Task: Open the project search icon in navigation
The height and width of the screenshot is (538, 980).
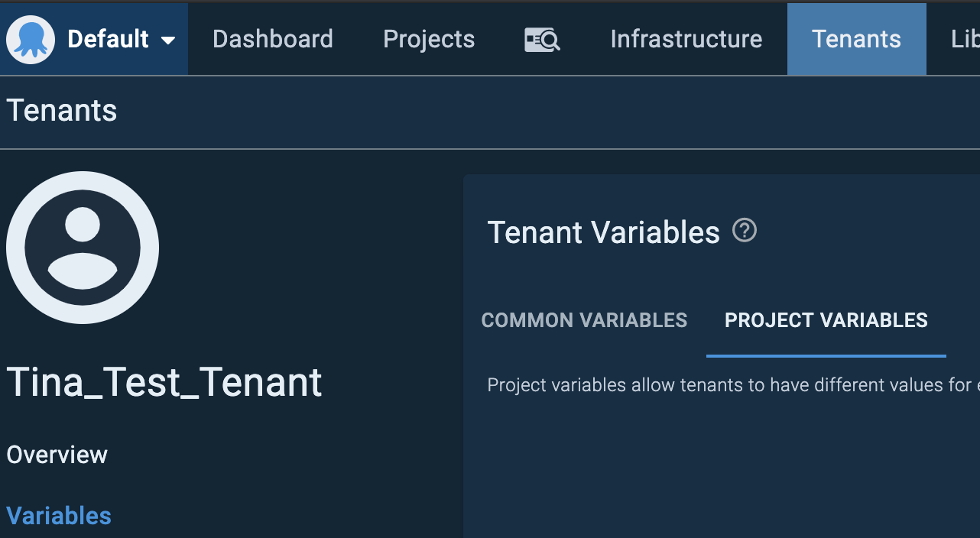Action: coord(541,39)
